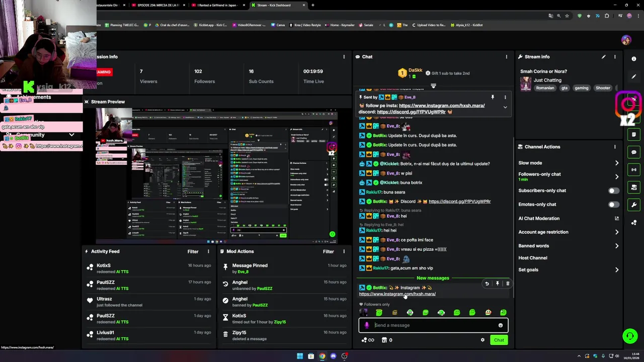The height and width of the screenshot is (362, 644).
Task: Click the info icon in right sidebar
Action: coord(634,59)
